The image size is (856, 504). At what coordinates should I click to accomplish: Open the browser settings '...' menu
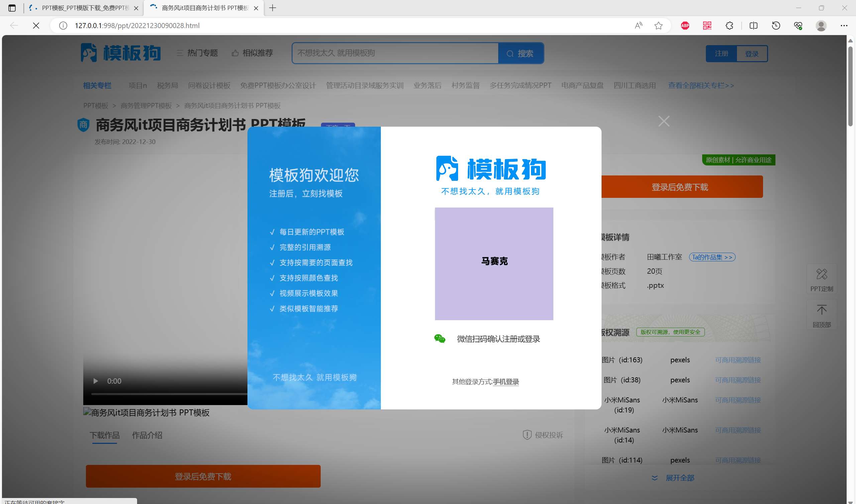[844, 25]
